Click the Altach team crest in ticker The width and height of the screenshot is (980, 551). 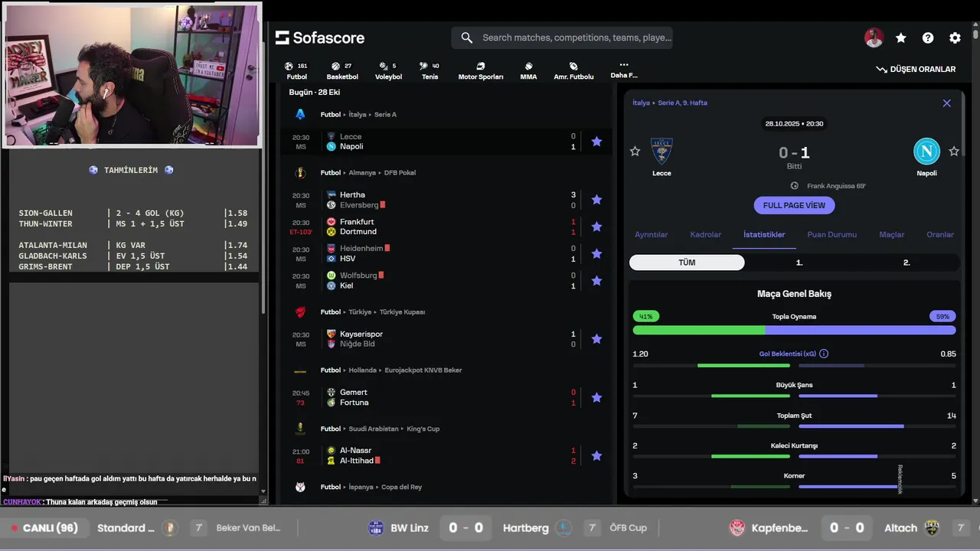click(x=932, y=528)
